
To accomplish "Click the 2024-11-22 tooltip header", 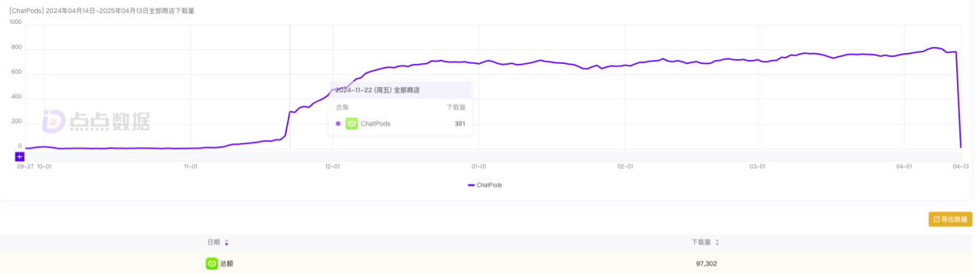I will click(x=378, y=90).
